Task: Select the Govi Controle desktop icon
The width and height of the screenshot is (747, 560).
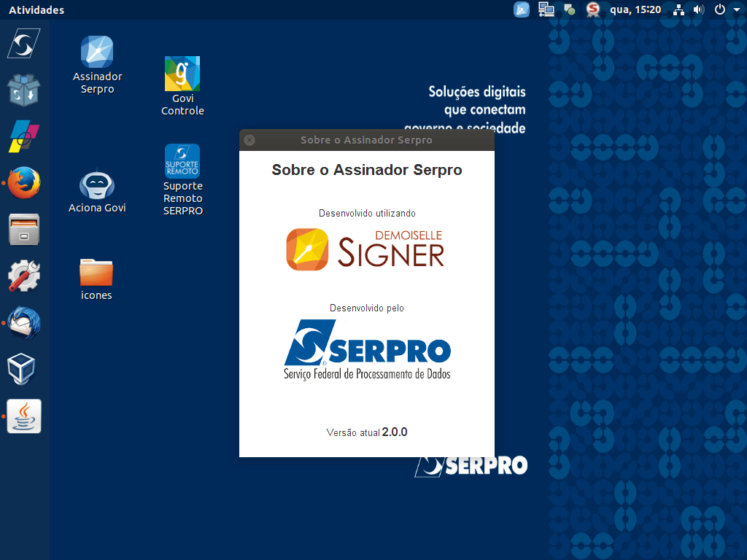Action: 182,86
